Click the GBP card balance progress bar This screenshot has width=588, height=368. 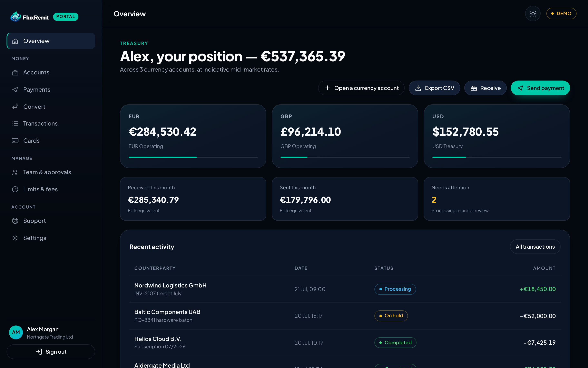[345, 157]
